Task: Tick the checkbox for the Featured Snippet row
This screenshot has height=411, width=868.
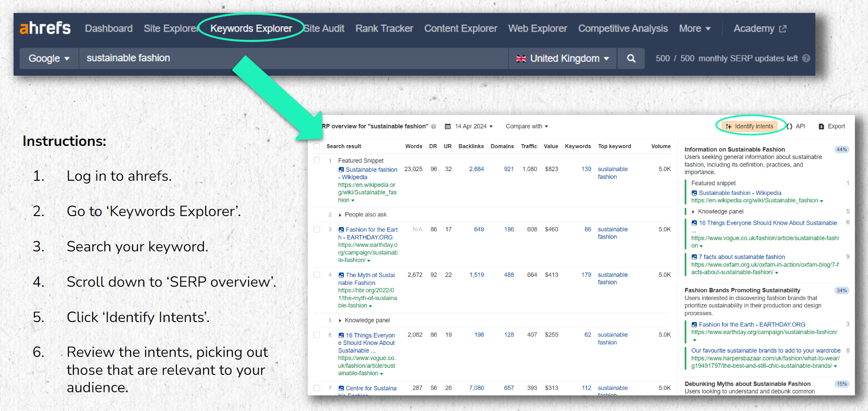Action: tap(317, 160)
